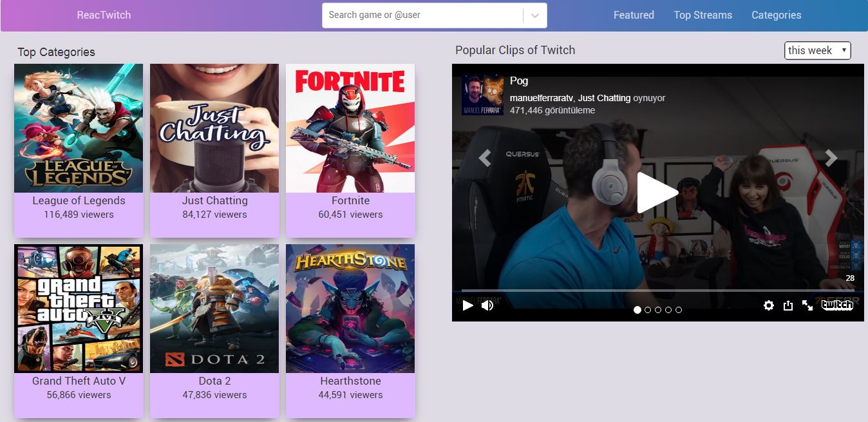Select the fifth carousel dot indicator
The height and width of the screenshot is (422, 868).
tap(679, 310)
